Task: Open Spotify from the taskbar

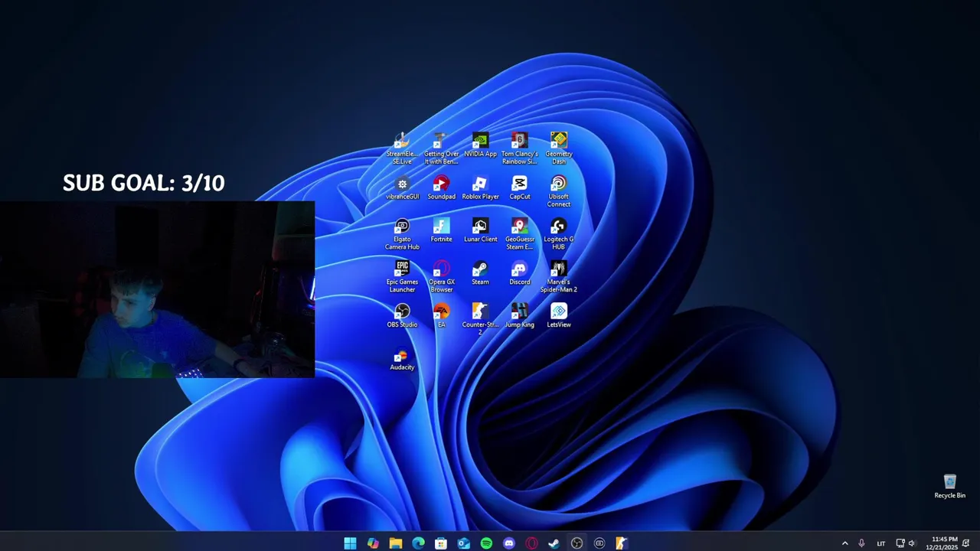Action: pos(486,543)
